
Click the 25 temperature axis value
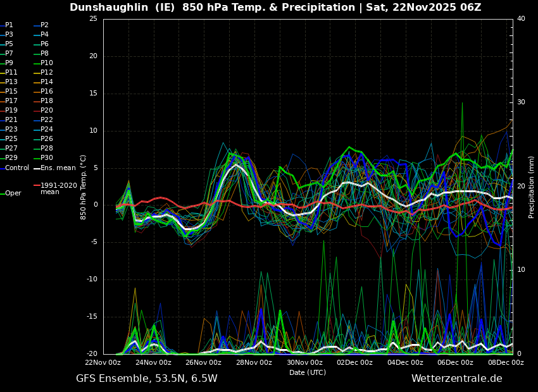[93, 19]
